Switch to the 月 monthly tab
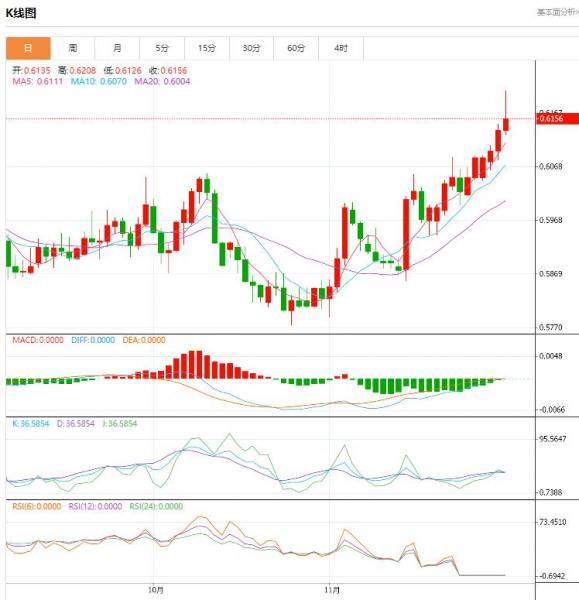 tap(117, 48)
